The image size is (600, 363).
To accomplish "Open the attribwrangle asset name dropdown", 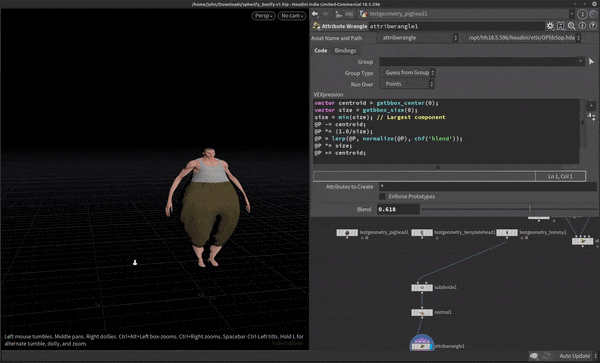I will coord(418,38).
